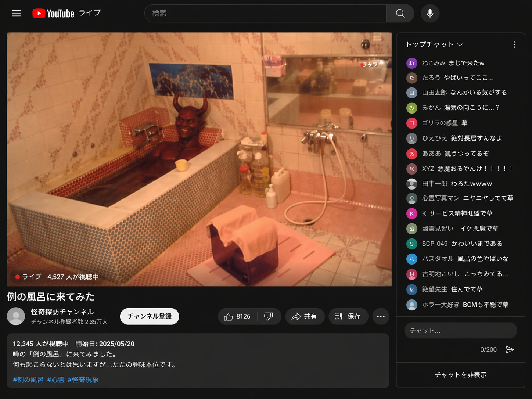Hide chat via チャットを非表示
The image size is (532, 399).
[460, 375]
